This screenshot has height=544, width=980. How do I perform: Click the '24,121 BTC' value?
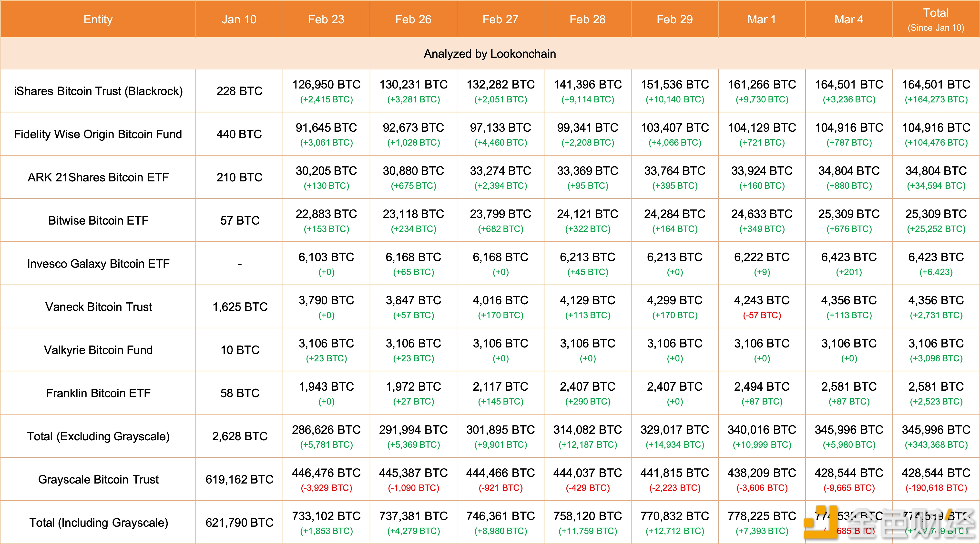click(x=587, y=214)
